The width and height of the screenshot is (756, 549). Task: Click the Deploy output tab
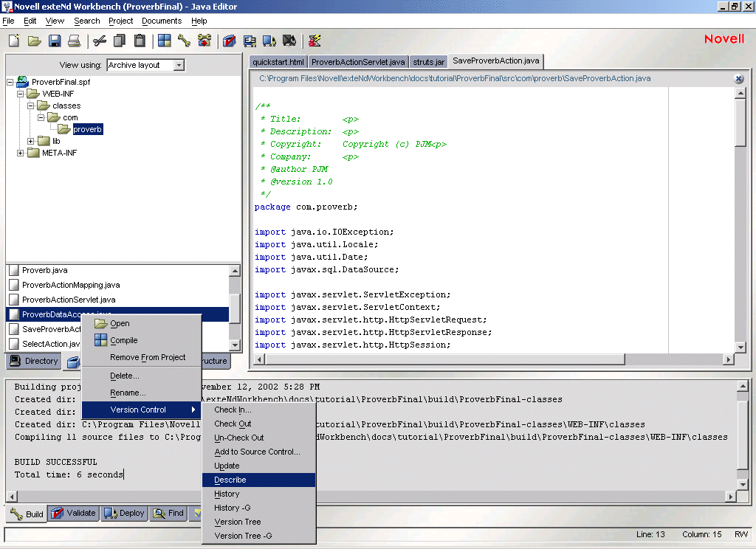[124, 513]
